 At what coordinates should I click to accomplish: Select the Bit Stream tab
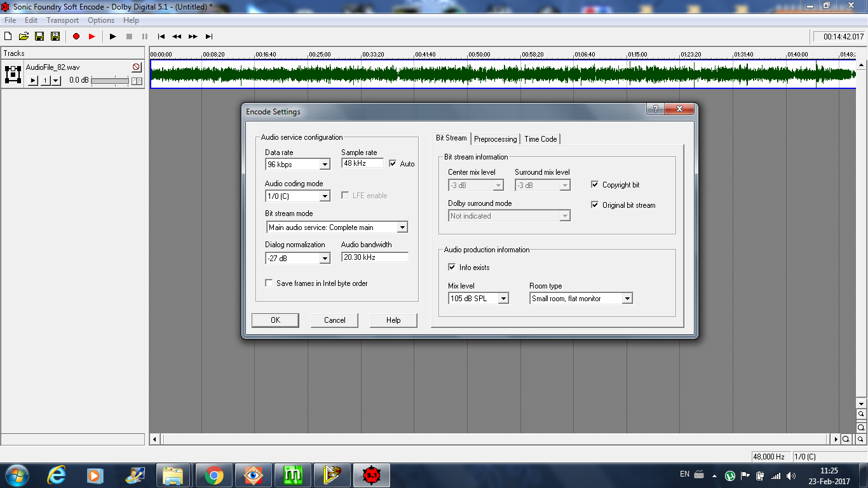[x=451, y=138]
